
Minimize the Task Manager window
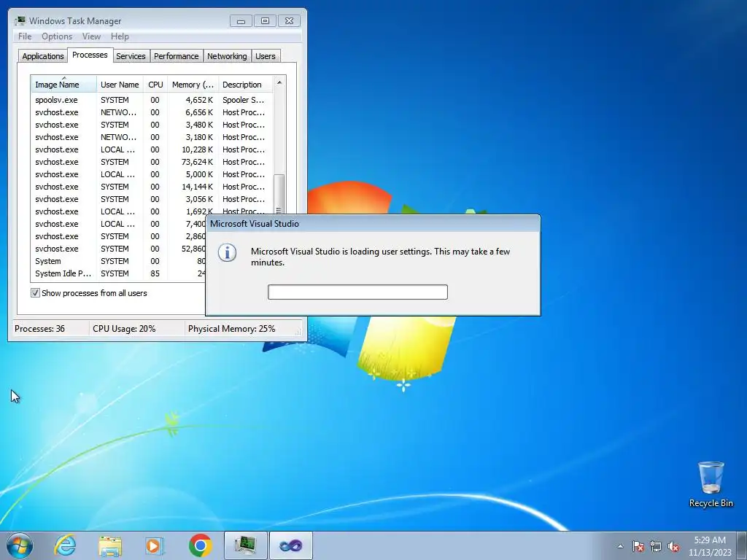(x=241, y=21)
